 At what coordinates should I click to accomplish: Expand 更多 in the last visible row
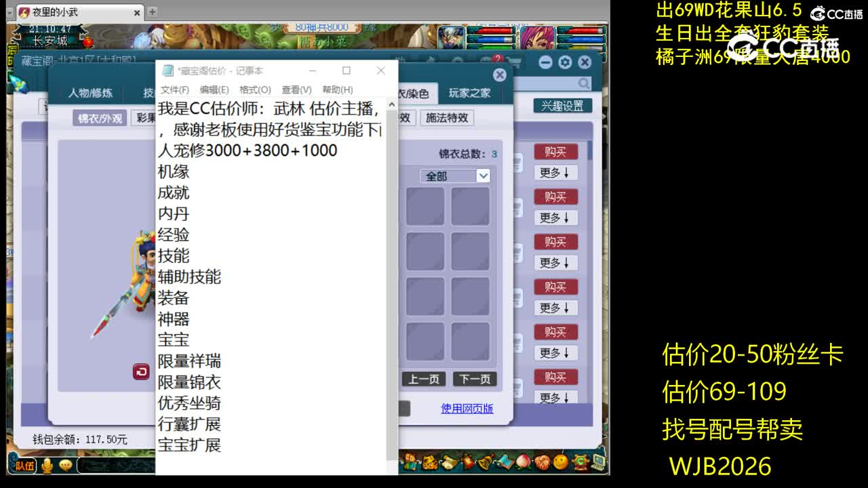[x=555, y=397]
